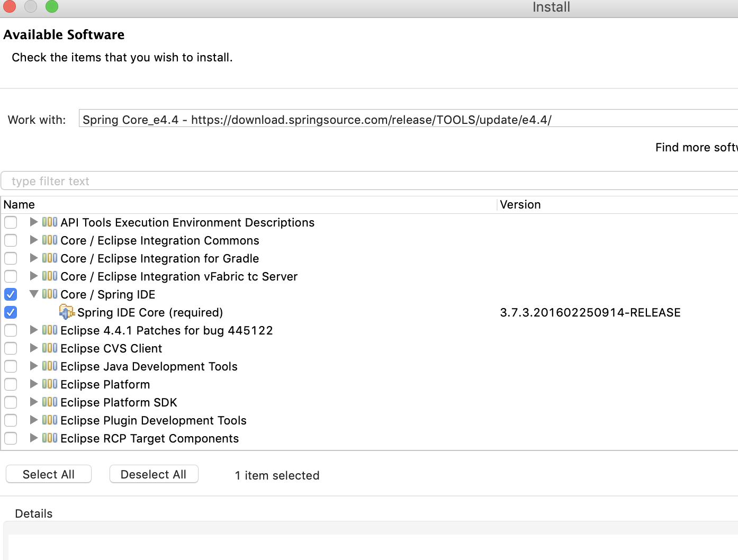The width and height of the screenshot is (738, 560).
Task: Uncheck the Spring IDE Core (required) checkbox
Action: [x=11, y=312]
